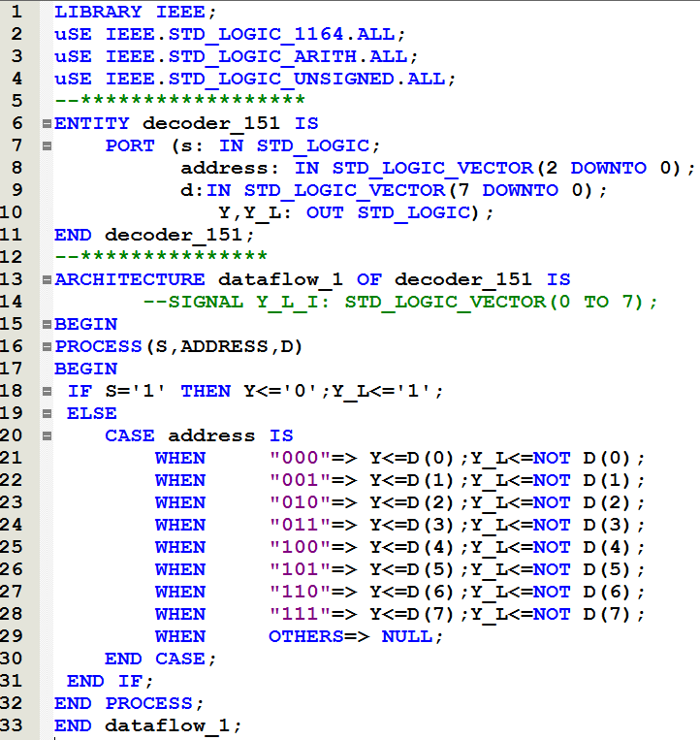This screenshot has width=700, height=740.
Task: Collapse the ARCHITECTURE dataflow_1 fold marker
Action: tap(47, 280)
